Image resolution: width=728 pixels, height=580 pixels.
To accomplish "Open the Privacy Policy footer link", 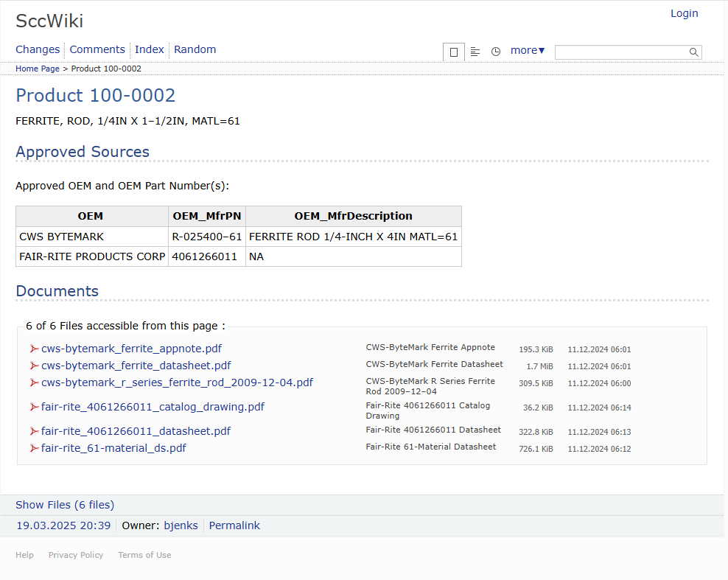I will tap(76, 556).
